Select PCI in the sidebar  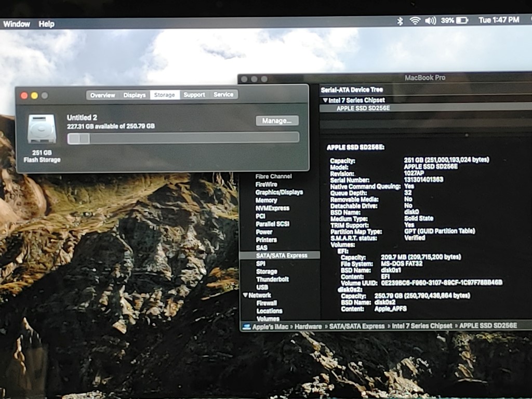click(260, 216)
